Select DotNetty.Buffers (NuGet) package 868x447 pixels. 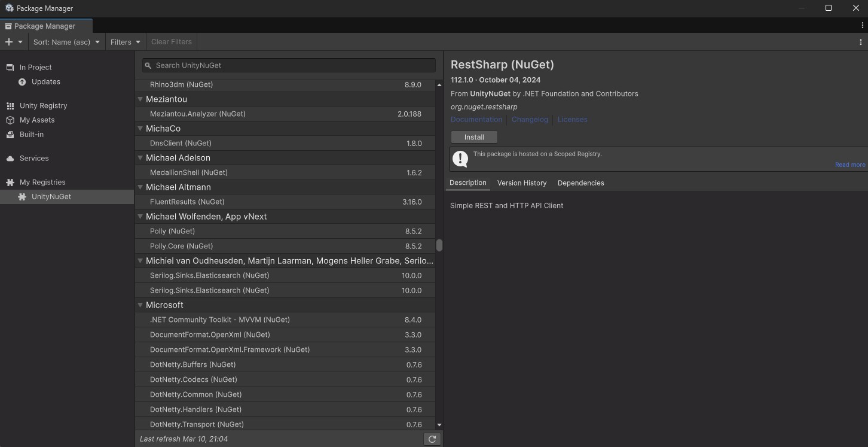tap(285, 364)
